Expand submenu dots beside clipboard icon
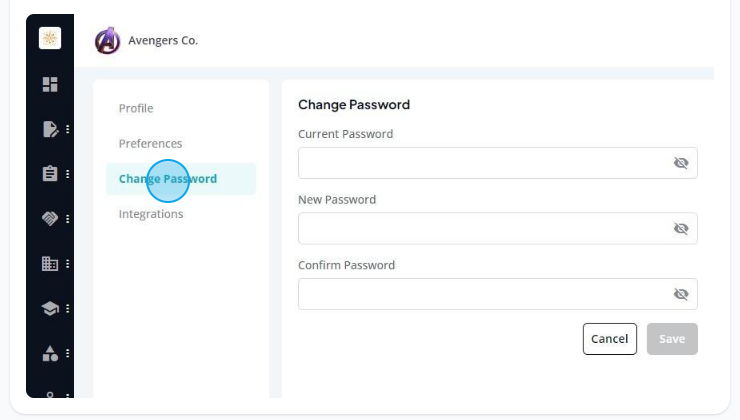This screenshot has width=740, height=420. (x=67, y=174)
